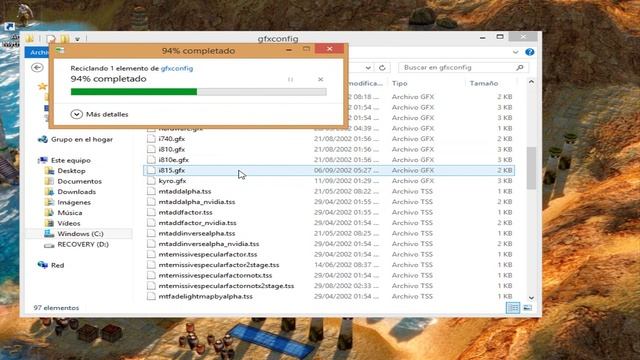Close the 94% completado dialog

[x=329, y=49]
